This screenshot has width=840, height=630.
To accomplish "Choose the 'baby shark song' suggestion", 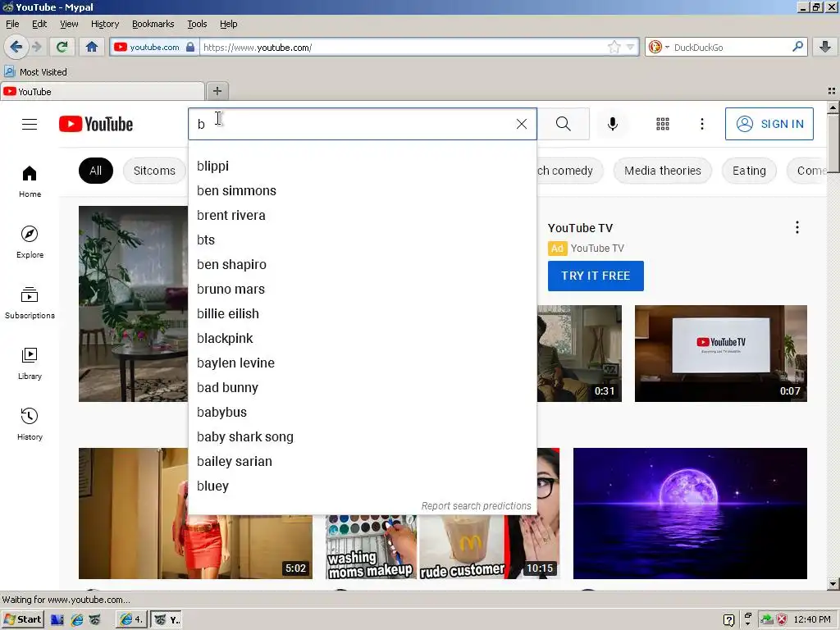I will pyautogui.click(x=362, y=437).
